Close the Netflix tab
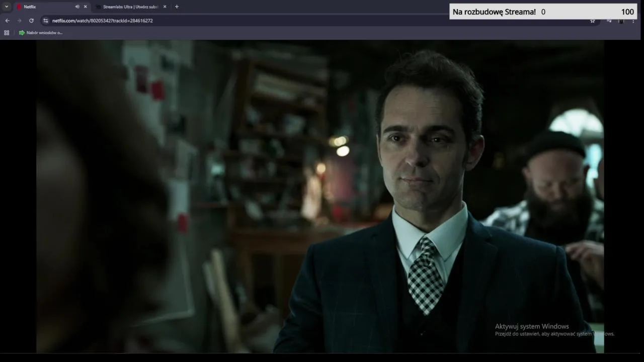 pos(85,7)
